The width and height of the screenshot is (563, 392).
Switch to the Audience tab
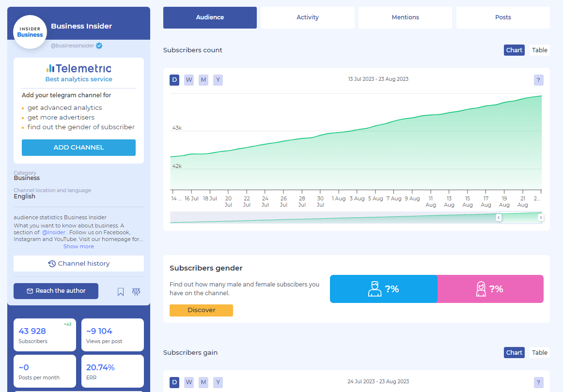(210, 17)
